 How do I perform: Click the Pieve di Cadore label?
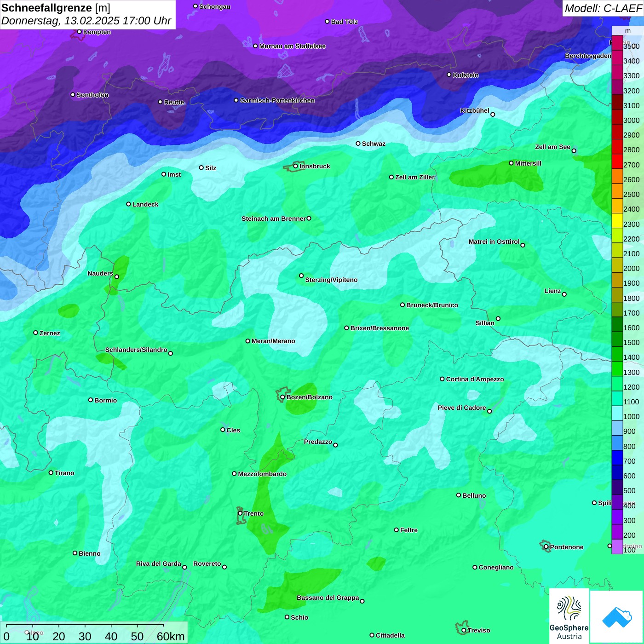462,408
